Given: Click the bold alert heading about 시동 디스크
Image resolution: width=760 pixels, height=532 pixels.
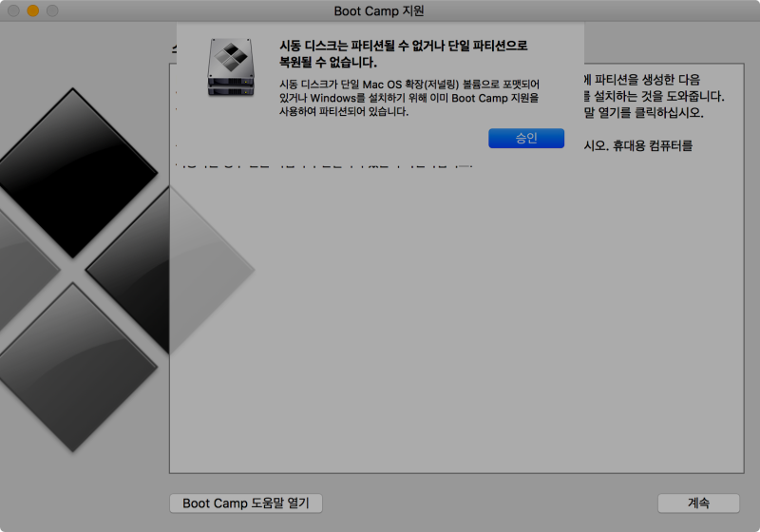Looking at the screenshot, I should 403,54.
